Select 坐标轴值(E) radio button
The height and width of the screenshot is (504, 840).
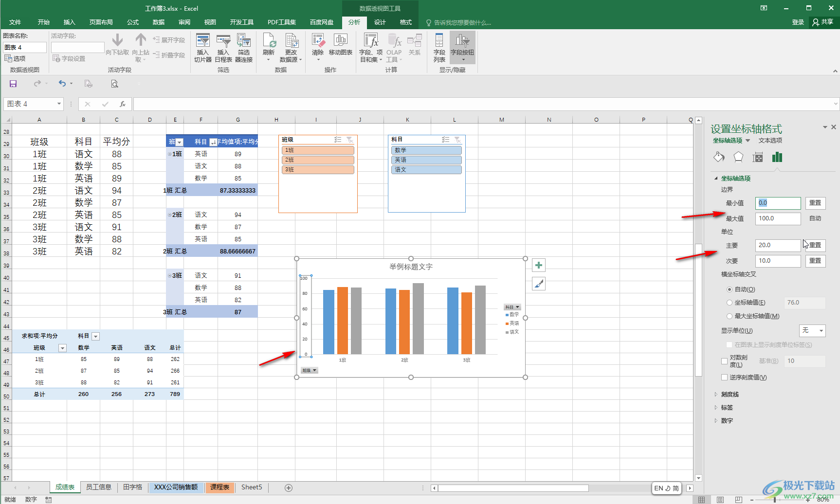730,303
